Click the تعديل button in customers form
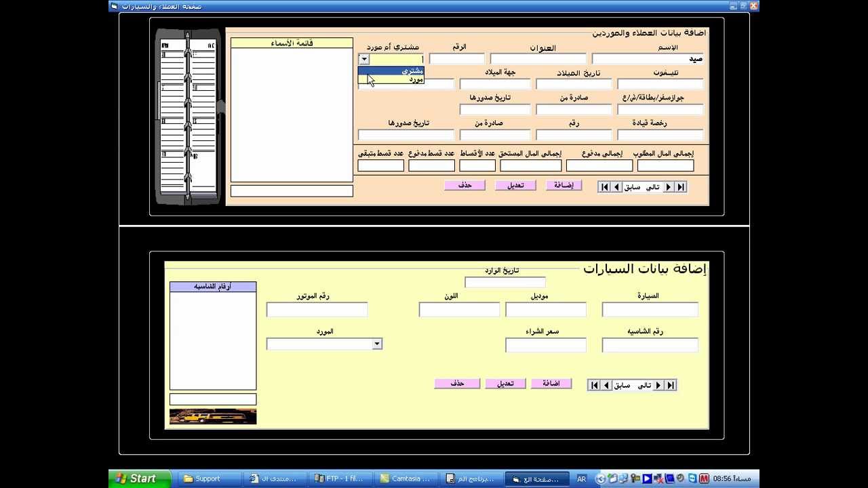Screen dimensions: 868x488 [x=515, y=185]
